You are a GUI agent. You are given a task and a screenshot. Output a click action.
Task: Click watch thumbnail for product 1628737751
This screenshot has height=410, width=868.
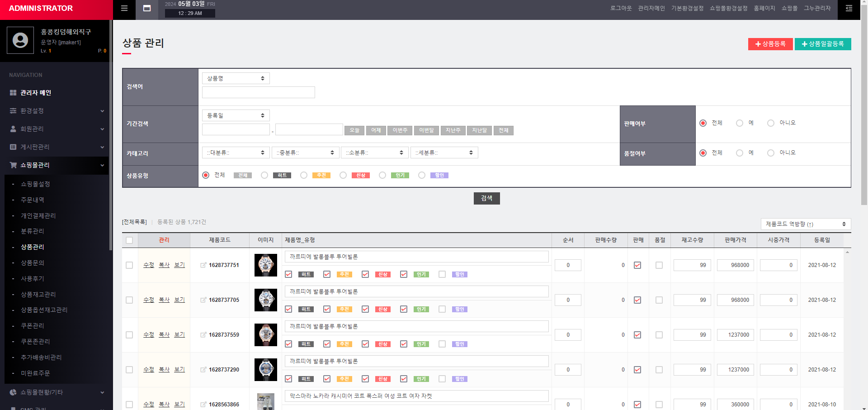click(x=266, y=265)
